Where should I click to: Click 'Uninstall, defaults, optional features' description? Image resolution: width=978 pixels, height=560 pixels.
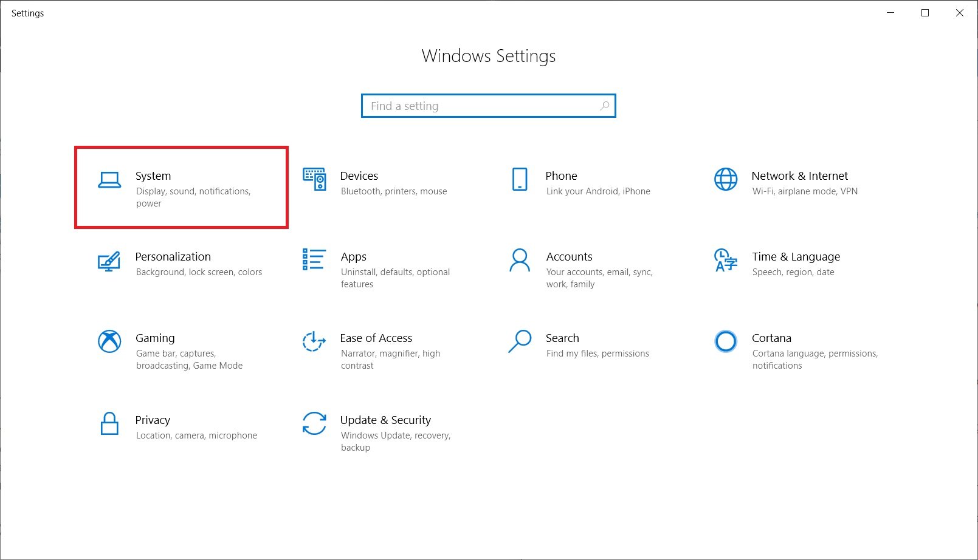click(395, 278)
